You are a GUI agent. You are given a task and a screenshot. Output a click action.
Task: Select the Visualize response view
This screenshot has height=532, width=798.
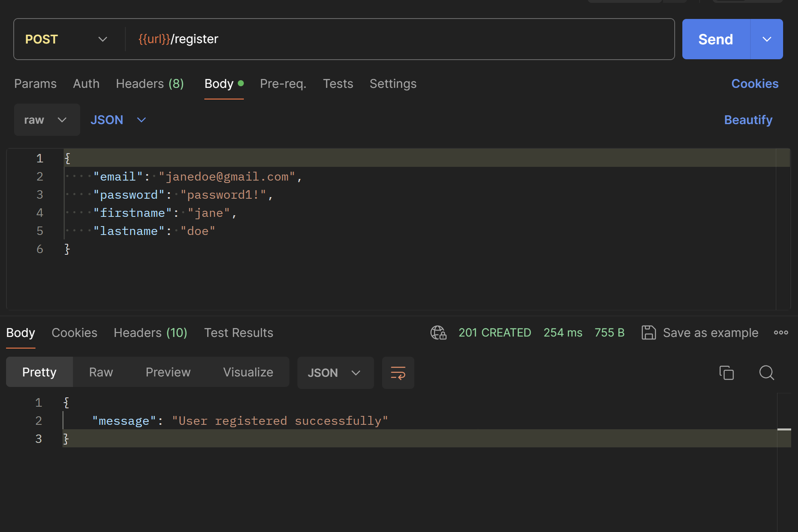click(248, 372)
